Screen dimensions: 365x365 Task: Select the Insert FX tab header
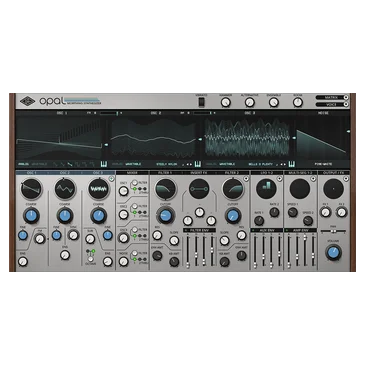[199, 173]
